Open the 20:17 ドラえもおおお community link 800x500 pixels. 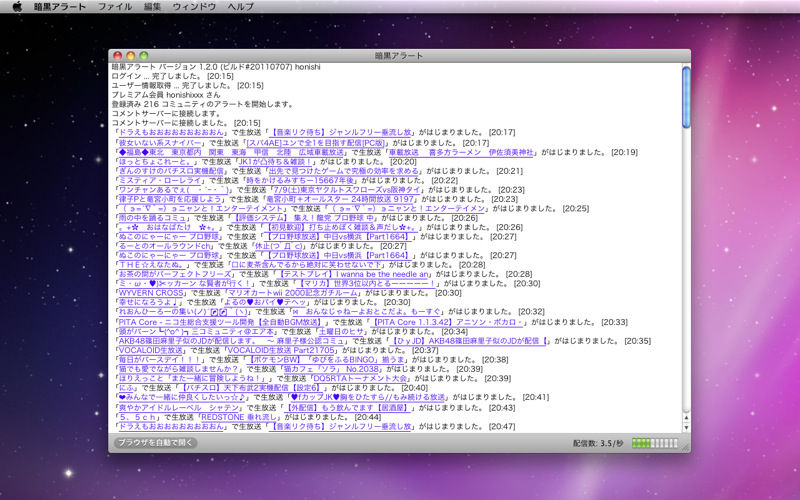click(x=171, y=133)
